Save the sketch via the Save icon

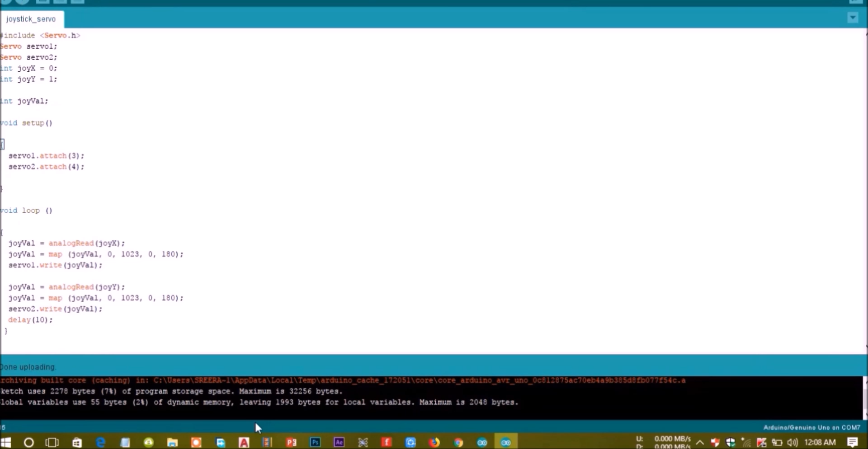pos(77,1)
